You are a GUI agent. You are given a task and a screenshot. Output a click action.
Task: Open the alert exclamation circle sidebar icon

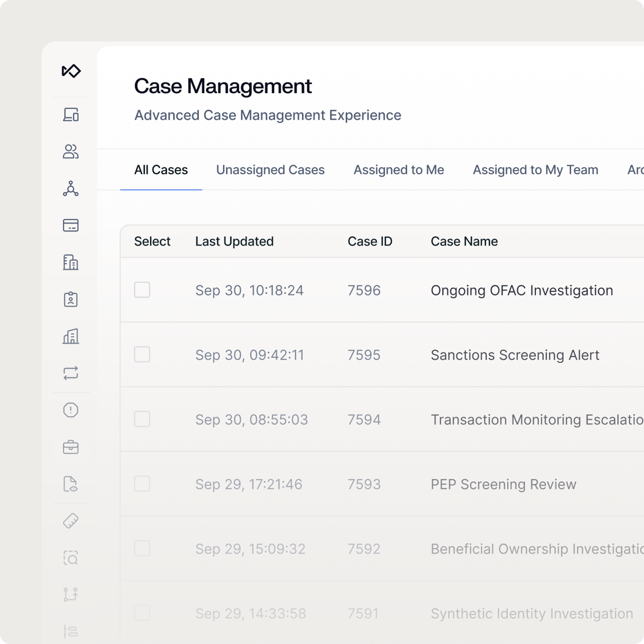(71, 410)
